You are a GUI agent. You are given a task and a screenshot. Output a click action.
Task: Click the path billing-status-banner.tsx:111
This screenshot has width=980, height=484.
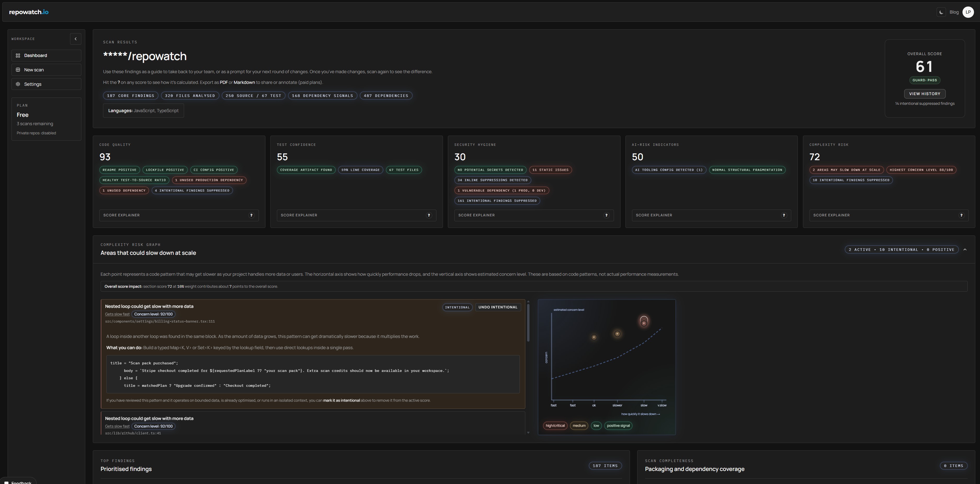pyautogui.click(x=160, y=322)
